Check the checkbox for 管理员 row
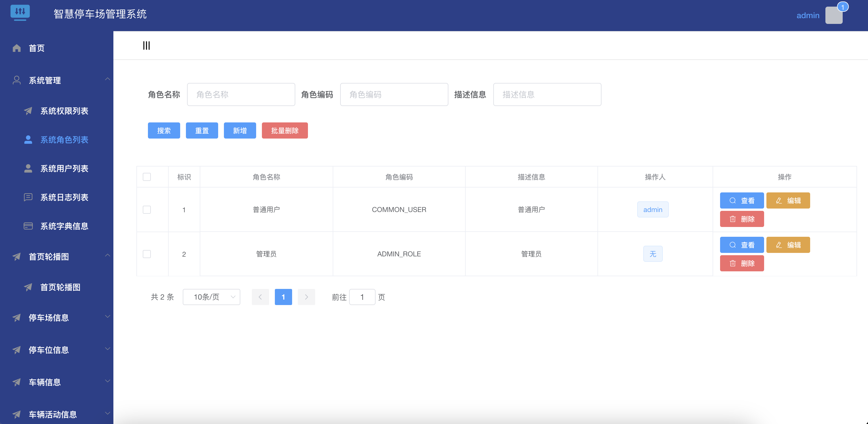The height and width of the screenshot is (424, 868). (x=147, y=254)
